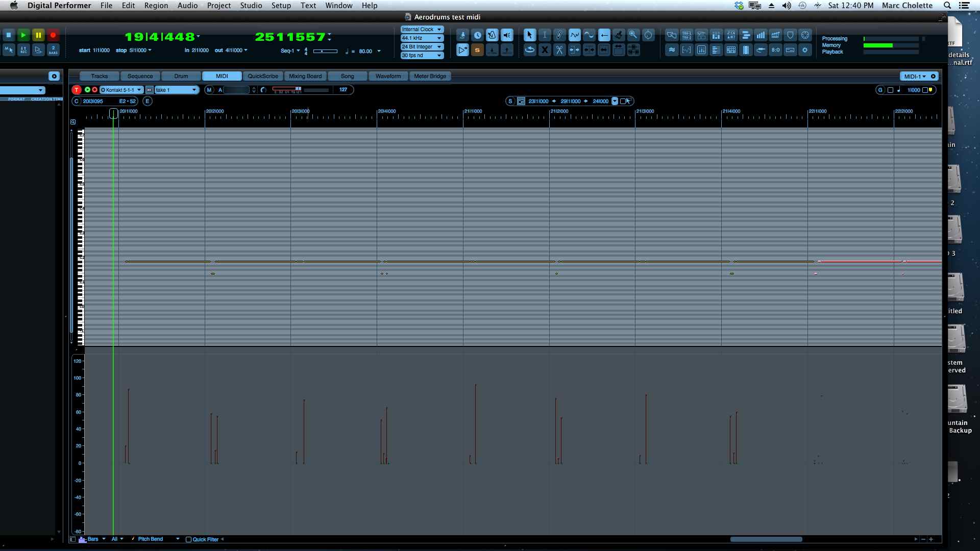Open the Tracks overview shortcut icon
The width and height of the screenshot is (980, 551).
[x=687, y=35]
